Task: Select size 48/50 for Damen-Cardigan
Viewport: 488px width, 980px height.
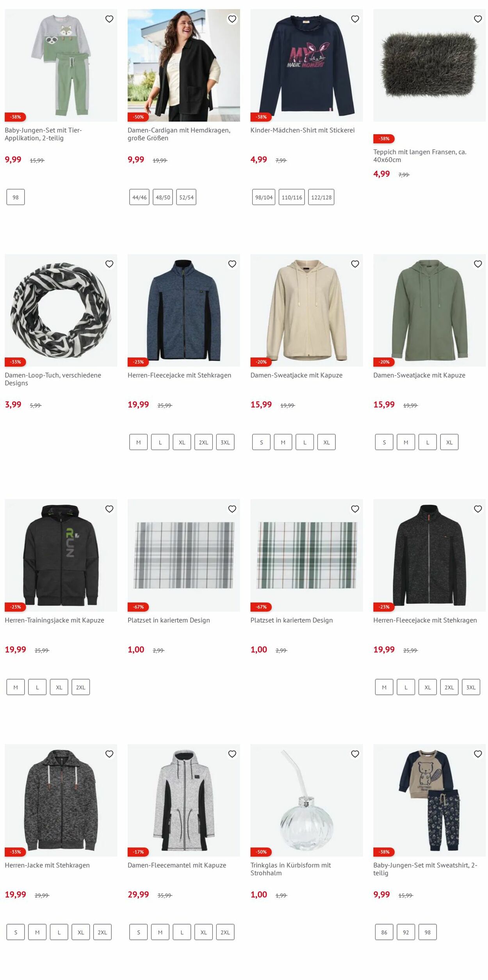Action: 163,197
